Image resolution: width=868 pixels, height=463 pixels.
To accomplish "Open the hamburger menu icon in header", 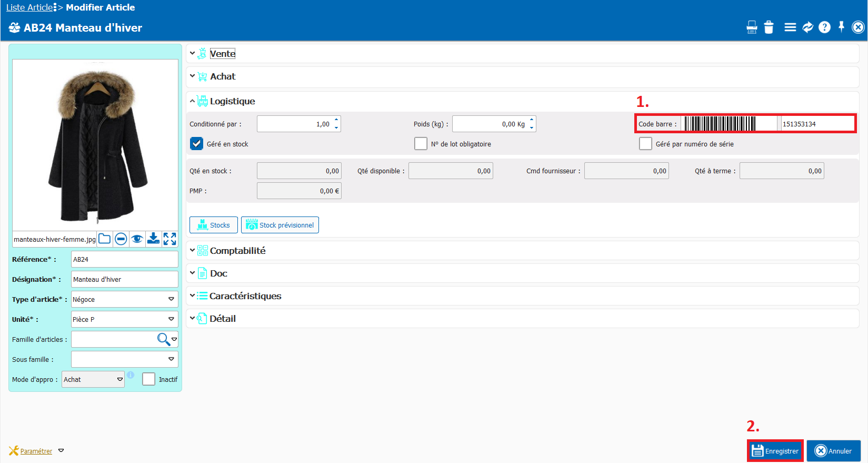I will [790, 27].
